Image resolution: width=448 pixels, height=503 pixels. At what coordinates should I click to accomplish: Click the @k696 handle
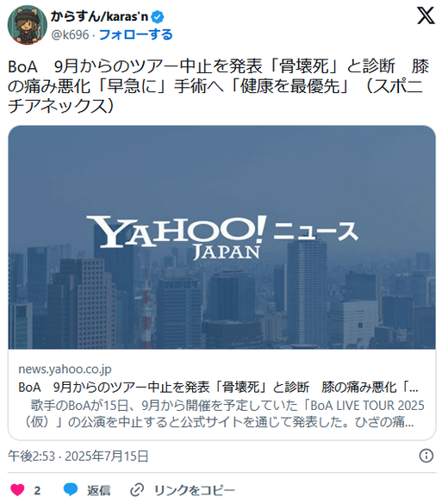70,34
